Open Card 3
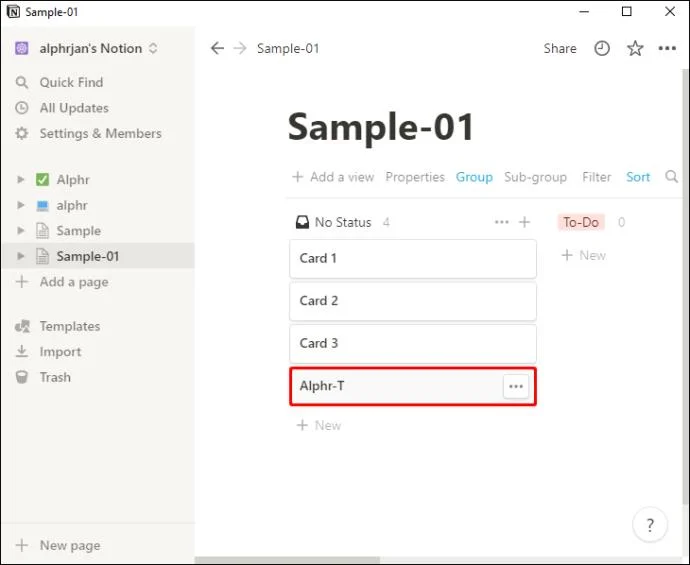Image resolution: width=690 pixels, height=565 pixels. pyautogui.click(x=413, y=344)
